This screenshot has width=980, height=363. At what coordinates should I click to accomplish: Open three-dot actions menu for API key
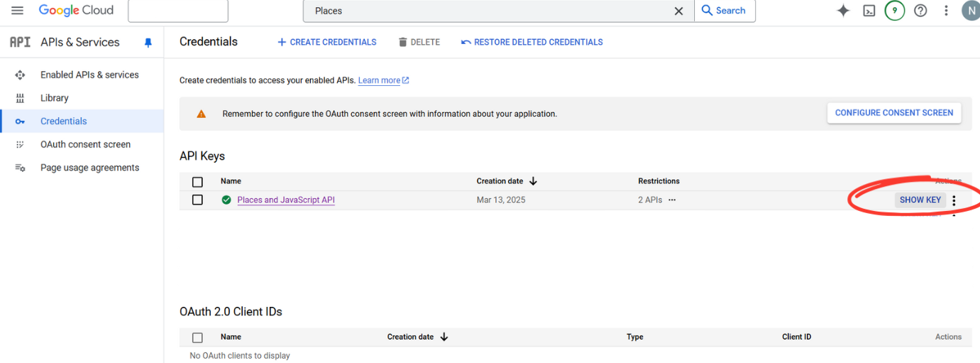coord(954,201)
